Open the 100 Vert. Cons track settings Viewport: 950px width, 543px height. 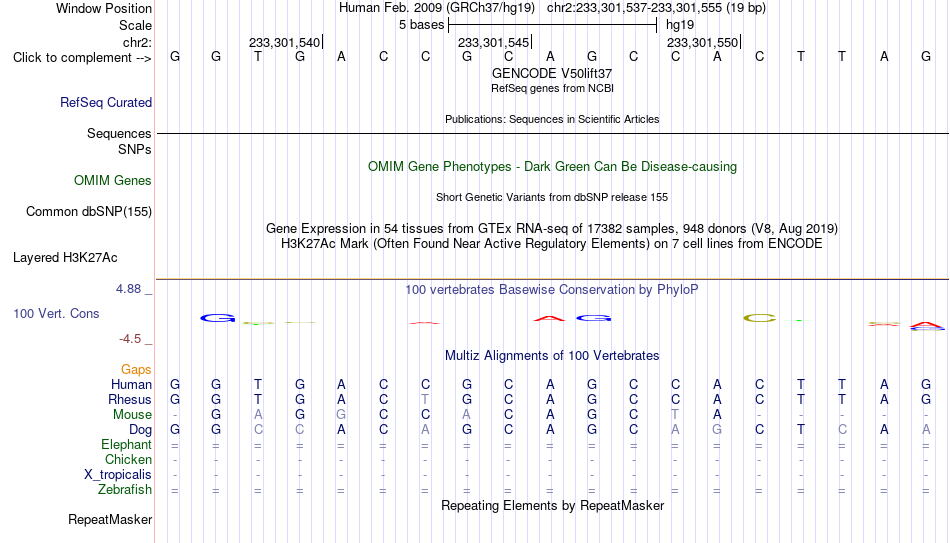click(x=56, y=313)
